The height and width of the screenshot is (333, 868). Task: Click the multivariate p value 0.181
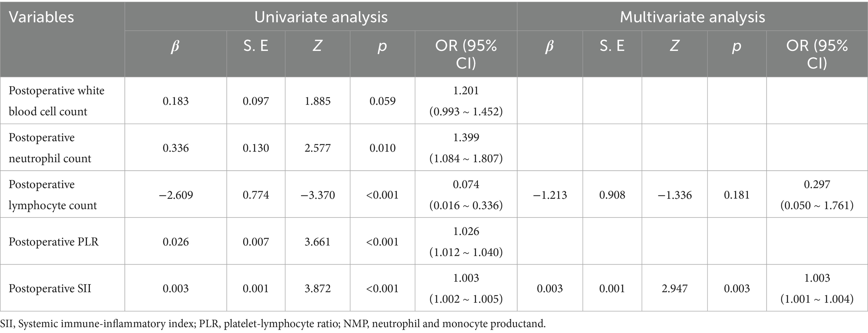pos(737,196)
